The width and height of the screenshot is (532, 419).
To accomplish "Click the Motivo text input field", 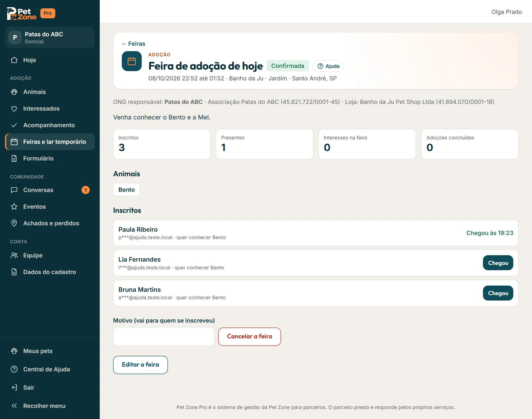I will tap(164, 337).
